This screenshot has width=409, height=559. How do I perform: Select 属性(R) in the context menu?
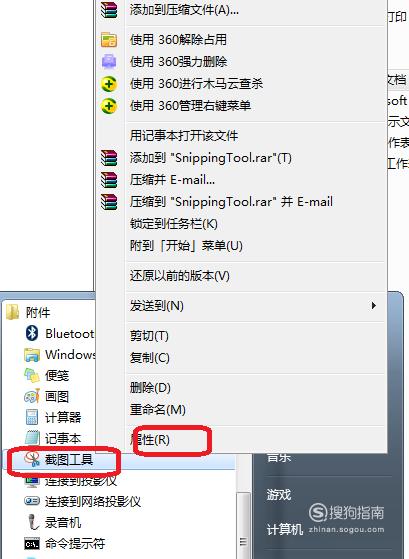150,440
